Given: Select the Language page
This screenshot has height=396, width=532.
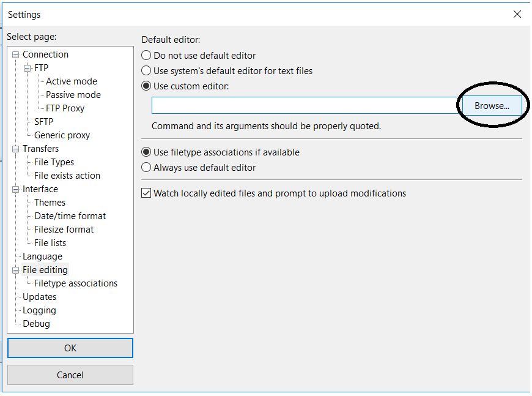Looking at the screenshot, I should tap(42, 256).
